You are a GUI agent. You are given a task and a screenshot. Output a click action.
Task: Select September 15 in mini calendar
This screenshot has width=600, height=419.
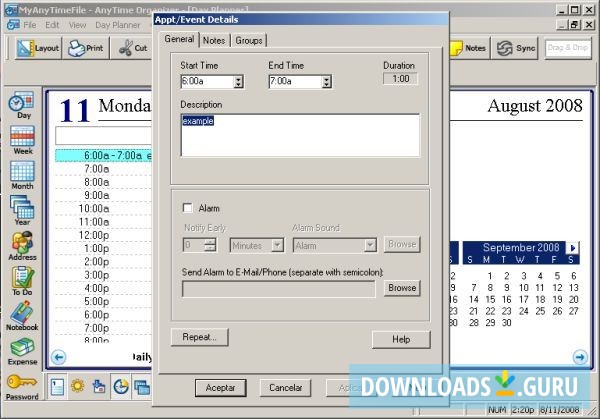click(490, 299)
